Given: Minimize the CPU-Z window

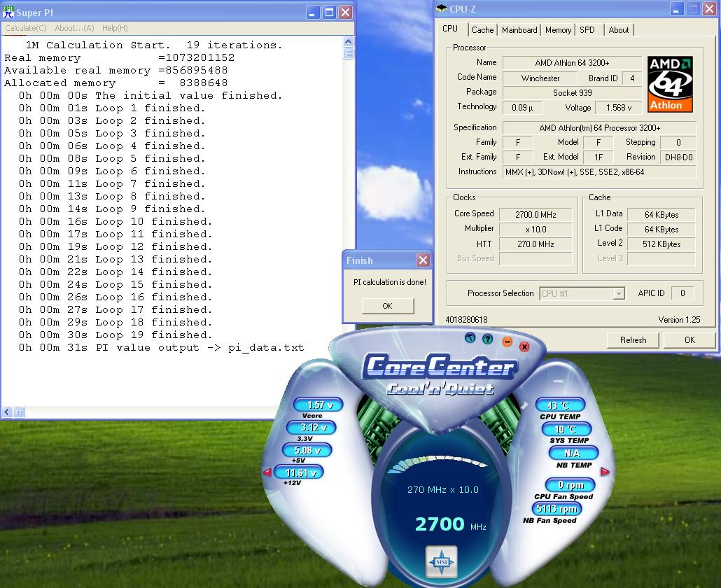Looking at the screenshot, I should coord(677,8).
